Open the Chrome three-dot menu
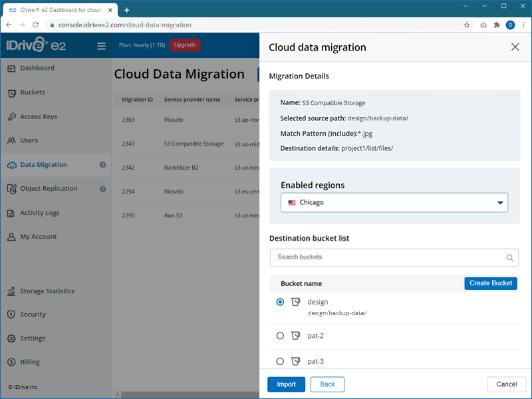This screenshot has width=532, height=399. 523,25
